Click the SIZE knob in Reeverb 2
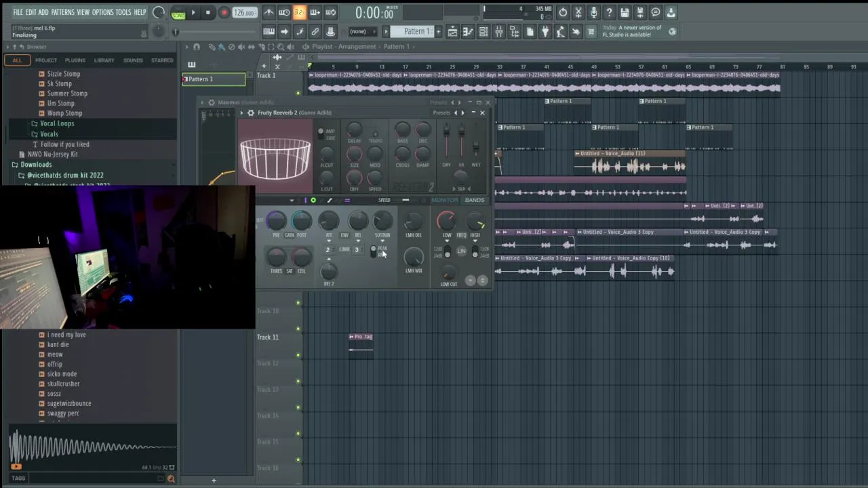 pos(354,155)
